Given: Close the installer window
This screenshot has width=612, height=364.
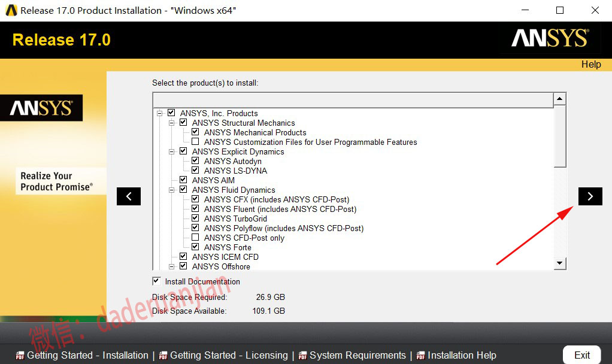Looking at the screenshot, I should (x=595, y=11).
